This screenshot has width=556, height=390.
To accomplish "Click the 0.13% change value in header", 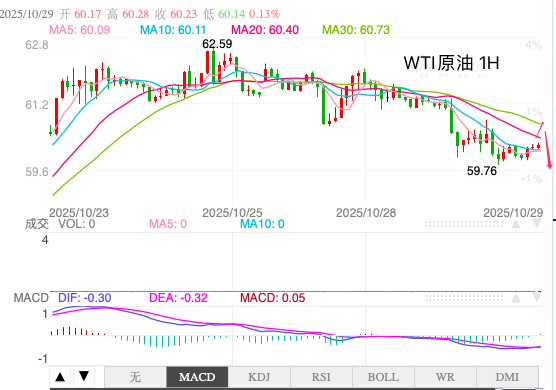I will tap(265, 14).
